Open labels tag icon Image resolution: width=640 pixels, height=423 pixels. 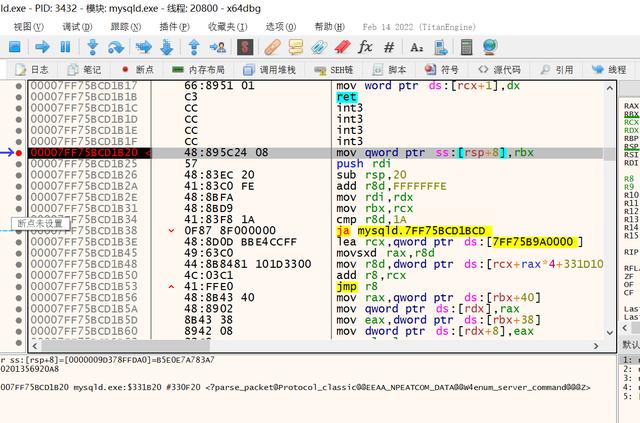(319, 47)
